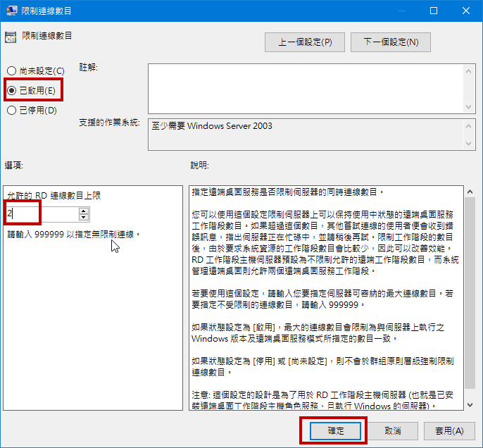Select the 已啟用 radio option
The height and width of the screenshot is (448, 483).
point(11,91)
